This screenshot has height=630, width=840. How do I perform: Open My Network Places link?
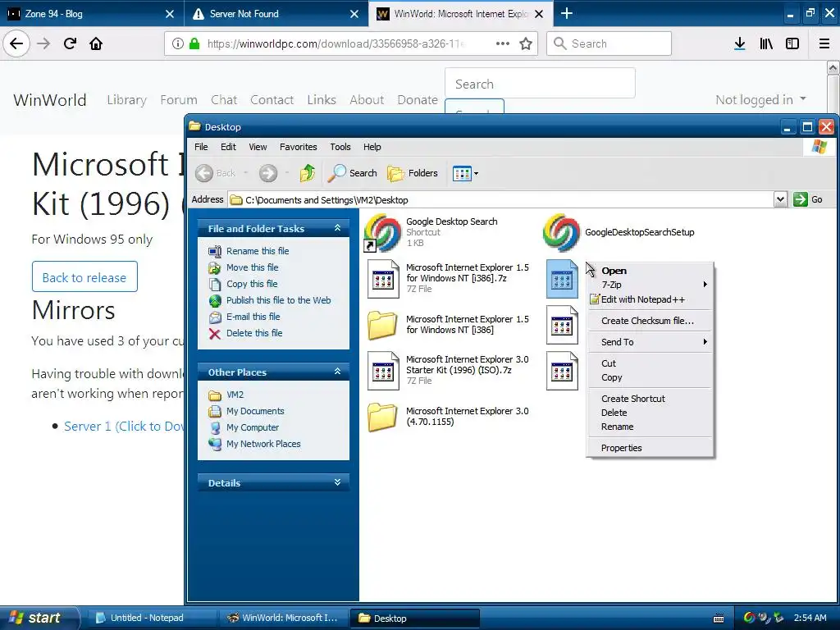[x=263, y=444]
